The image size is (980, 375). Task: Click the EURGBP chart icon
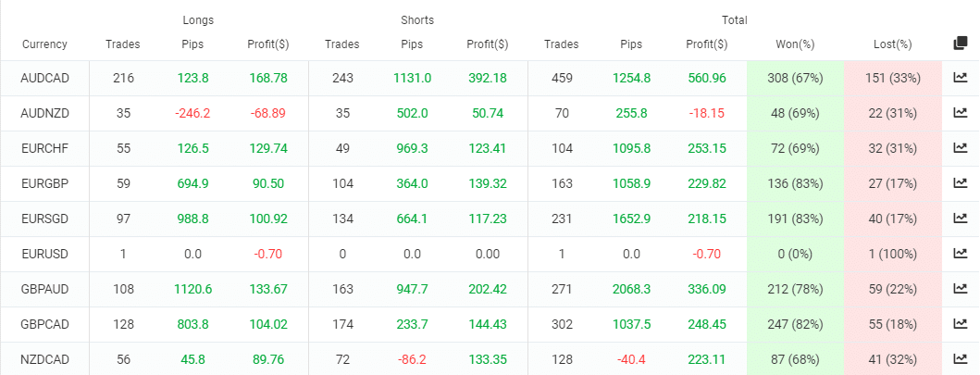(x=960, y=183)
